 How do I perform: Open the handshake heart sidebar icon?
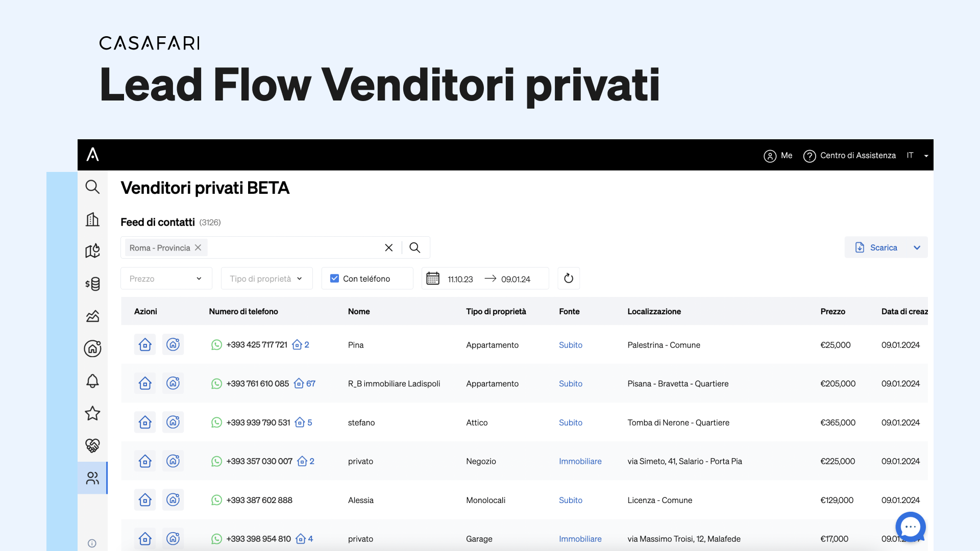coord(92,445)
